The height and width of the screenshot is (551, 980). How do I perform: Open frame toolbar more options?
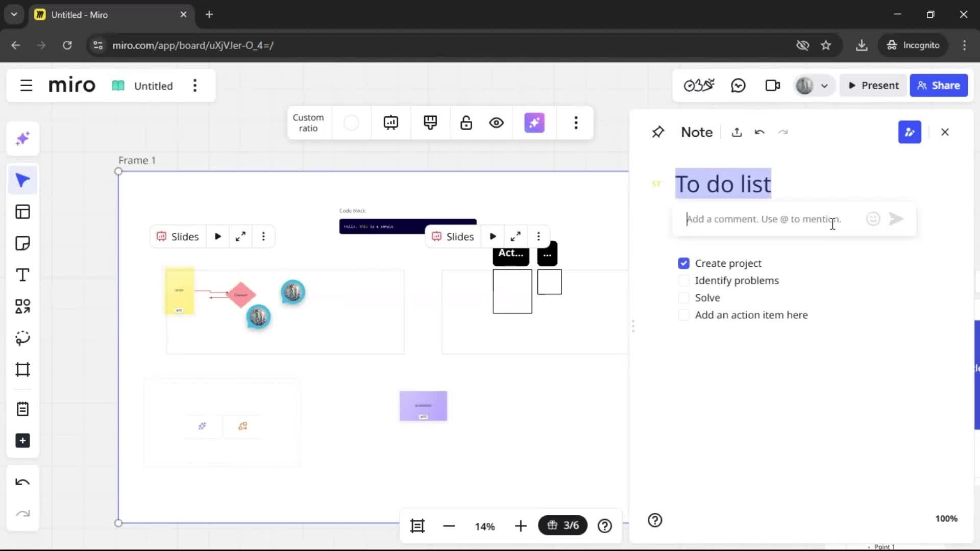(x=576, y=123)
